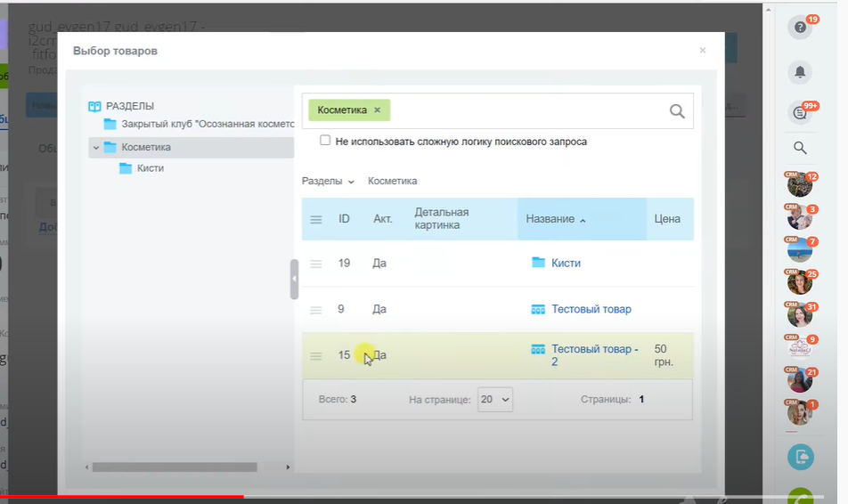Open the chat messages icon with 99+ badge
The image size is (848, 504).
pyautogui.click(x=800, y=112)
